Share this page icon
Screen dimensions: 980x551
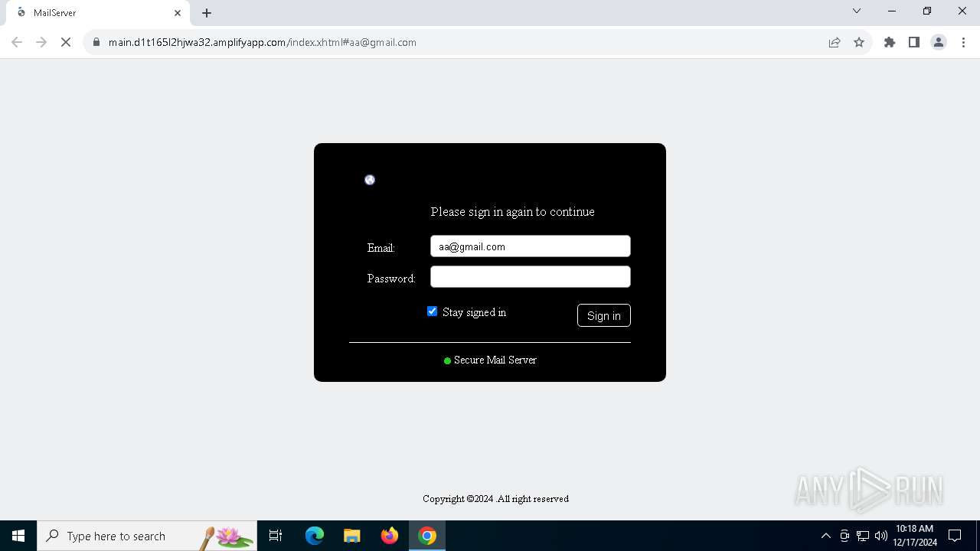(x=835, y=42)
